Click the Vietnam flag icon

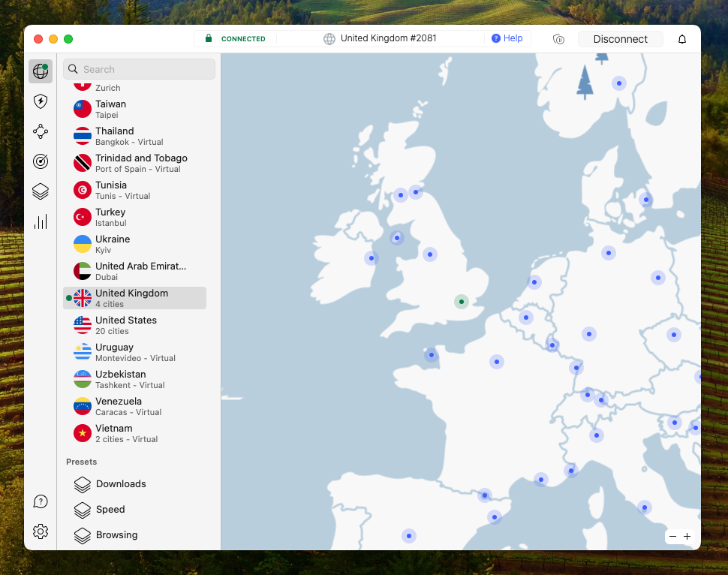coord(82,433)
